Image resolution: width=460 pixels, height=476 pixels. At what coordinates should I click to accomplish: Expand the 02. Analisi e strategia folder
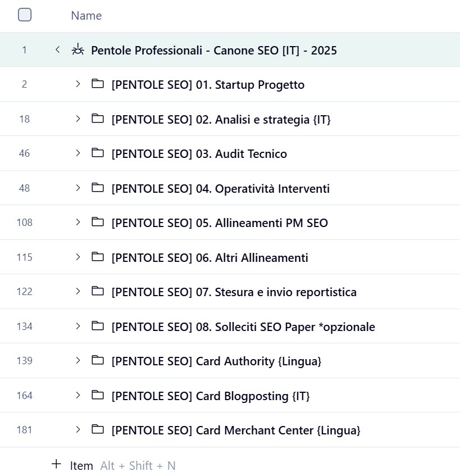pyautogui.click(x=78, y=119)
